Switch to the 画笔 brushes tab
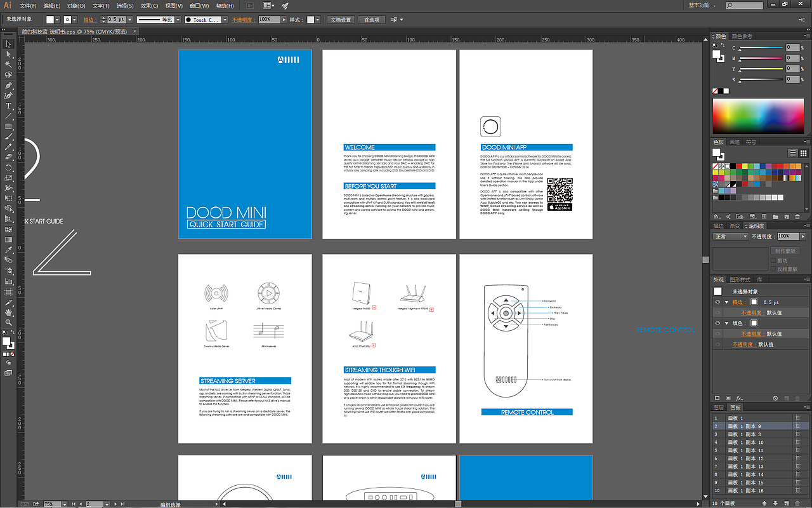This screenshot has height=508, width=812. pos(735,142)
